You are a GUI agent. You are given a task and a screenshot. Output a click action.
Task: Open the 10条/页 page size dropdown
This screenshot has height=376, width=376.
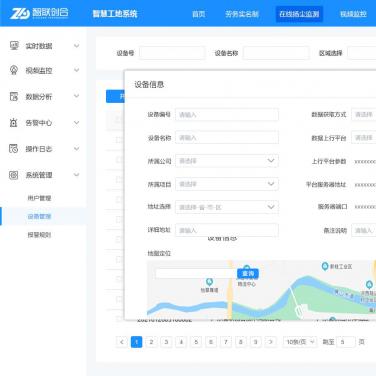[x=300, y=342]
